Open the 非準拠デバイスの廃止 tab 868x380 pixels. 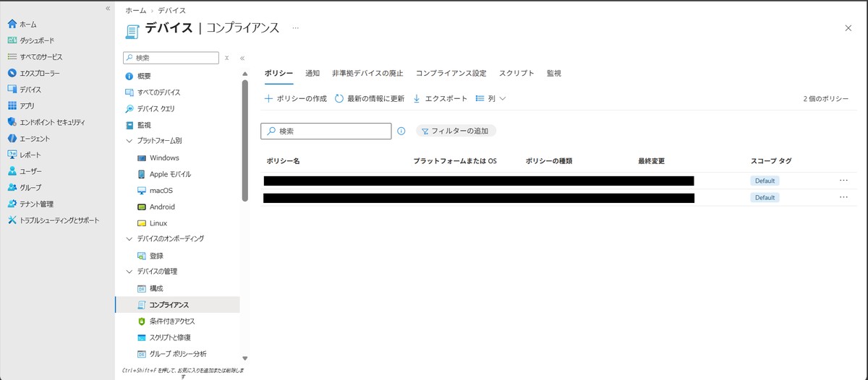coord(367,74)
